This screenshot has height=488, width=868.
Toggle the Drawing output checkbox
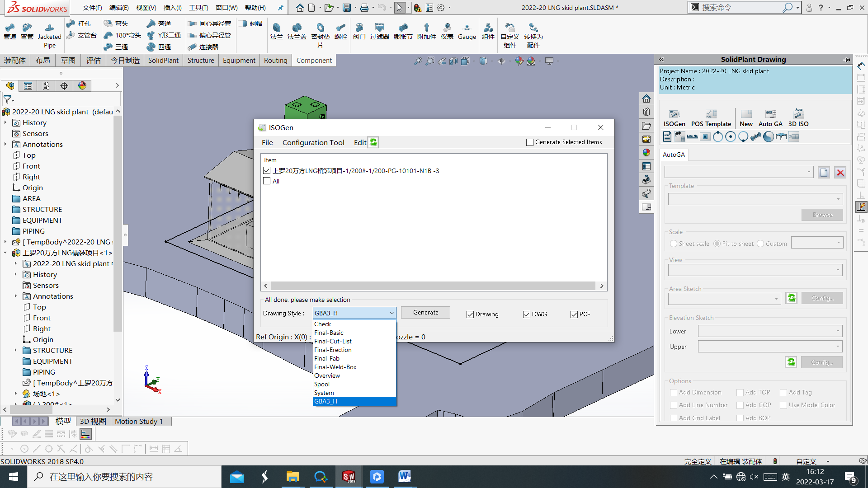point(470,314)
